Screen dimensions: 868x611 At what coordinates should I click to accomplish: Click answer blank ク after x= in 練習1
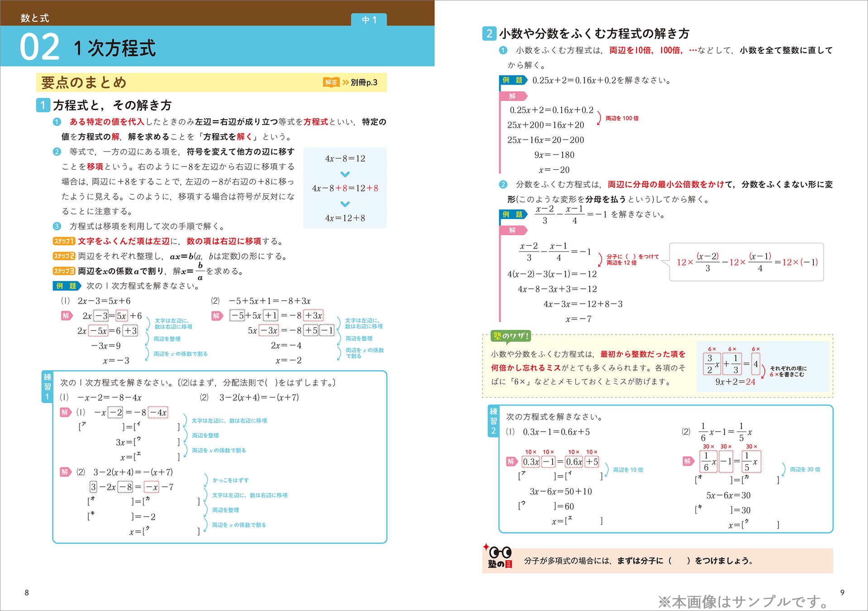[x=172, y=532]
